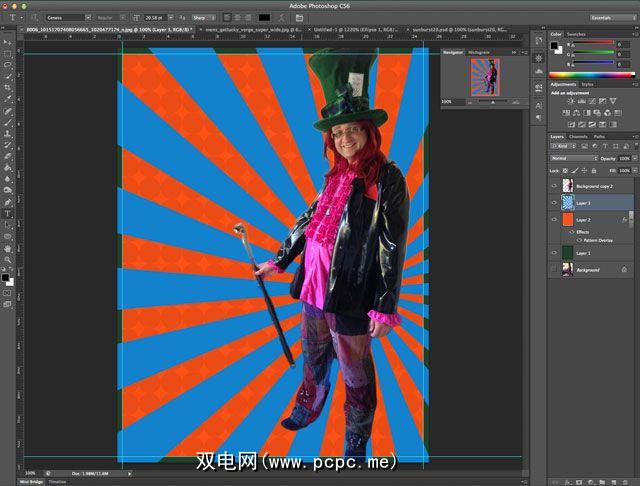This screenshot has height=486, width=640.
Task: Select the Layer 3 thumbnail
Action: click(567, 202)
